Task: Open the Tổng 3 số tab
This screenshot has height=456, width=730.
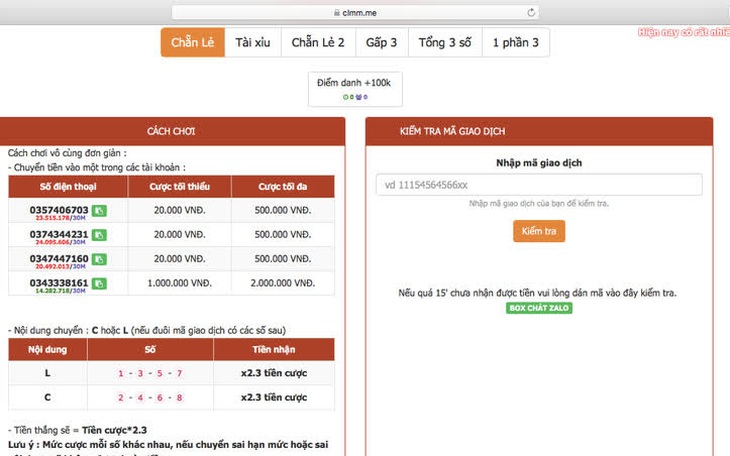Action: point(445,42)
